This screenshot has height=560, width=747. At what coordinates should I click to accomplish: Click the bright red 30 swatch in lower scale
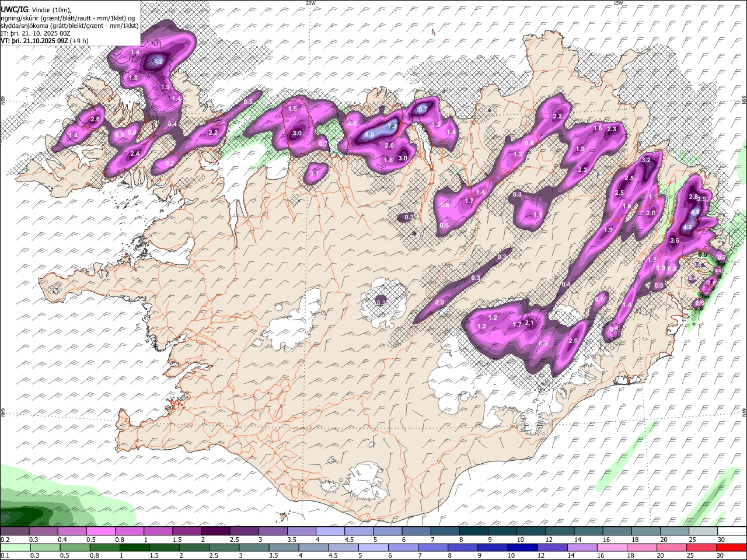pos(732,547)
